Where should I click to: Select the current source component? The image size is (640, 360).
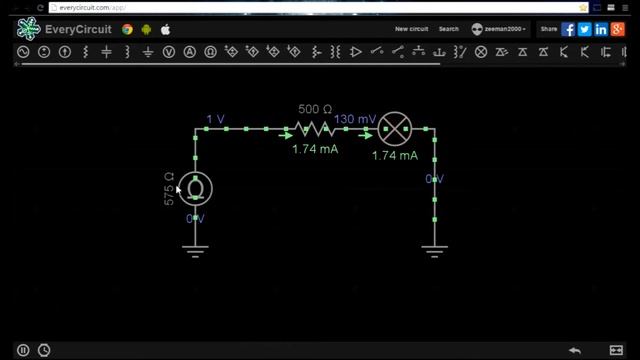pos(65,52)
